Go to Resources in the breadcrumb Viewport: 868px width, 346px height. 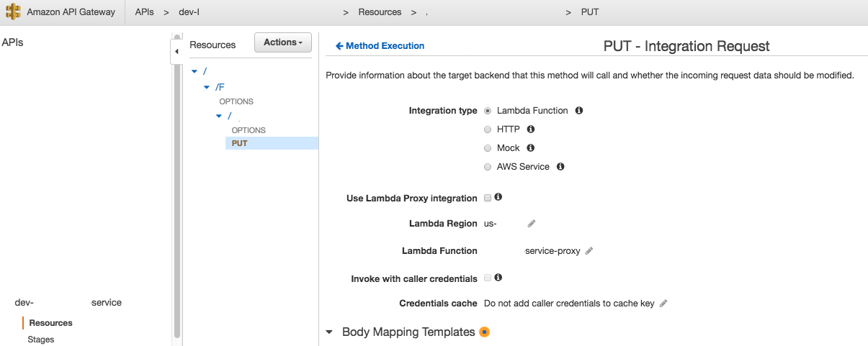(x=380, y=12)
